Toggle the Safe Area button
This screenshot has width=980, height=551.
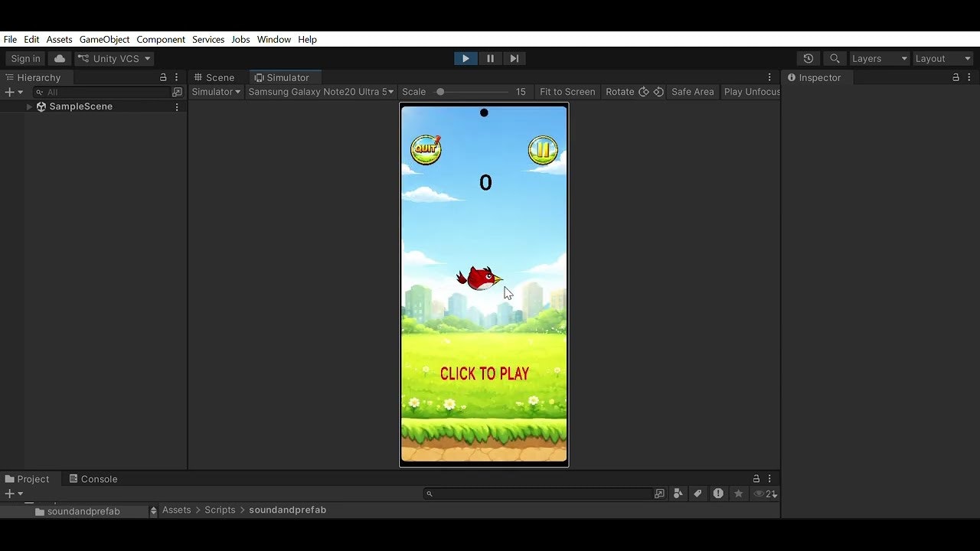tap(692, 92)
